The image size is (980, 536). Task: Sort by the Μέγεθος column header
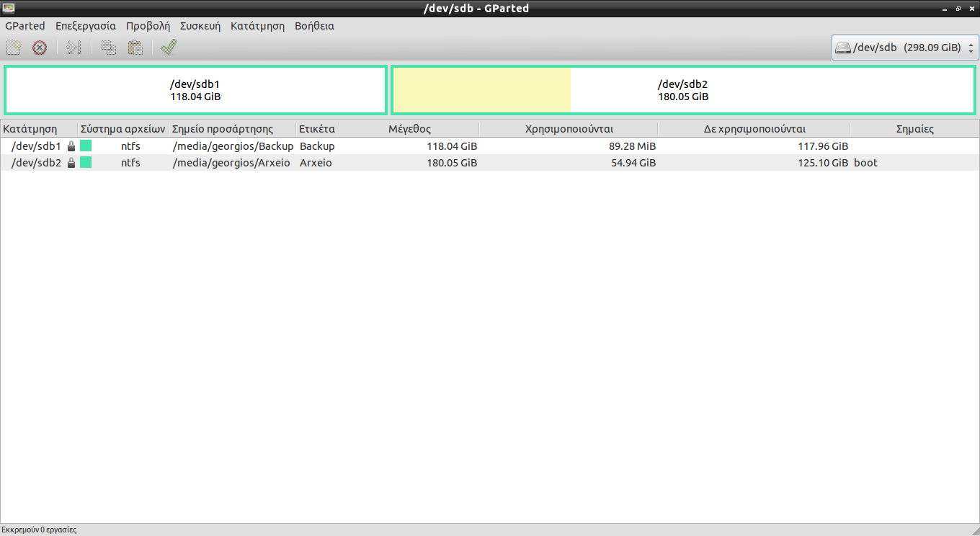pyautogui.click(x=409, y=129)
